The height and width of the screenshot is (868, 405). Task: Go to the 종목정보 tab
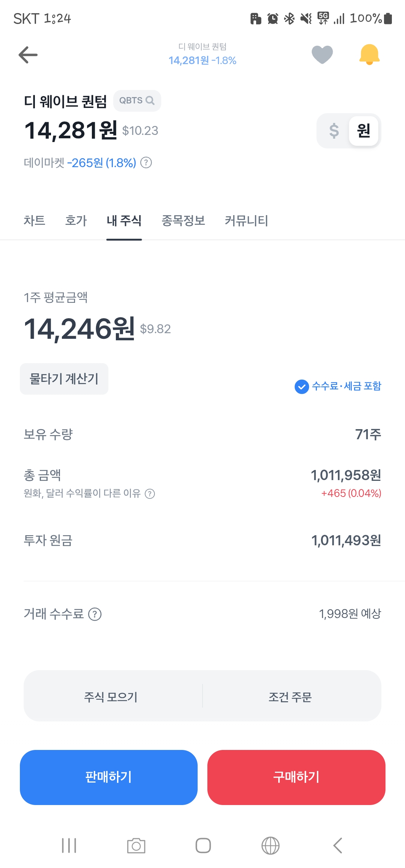click(x=183, y=220)
